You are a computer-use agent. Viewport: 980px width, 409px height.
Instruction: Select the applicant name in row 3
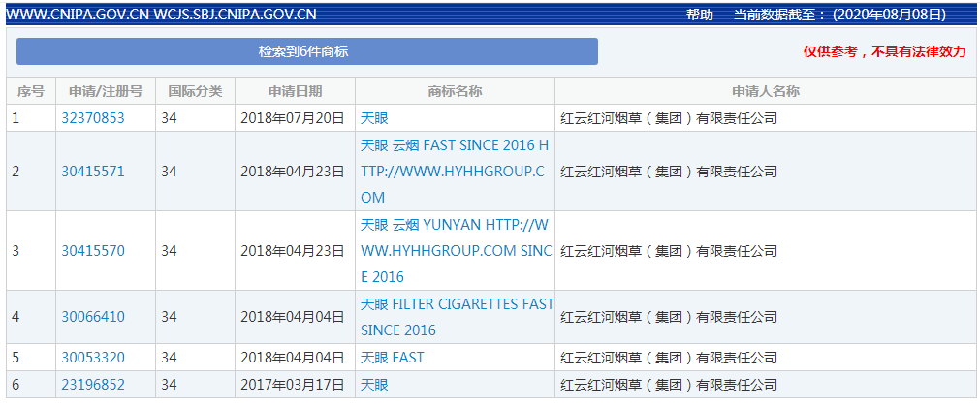[669, 251]
